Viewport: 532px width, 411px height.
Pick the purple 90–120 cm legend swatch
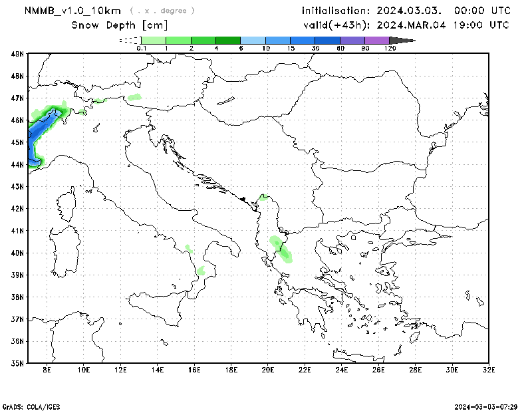click(377, 41)
